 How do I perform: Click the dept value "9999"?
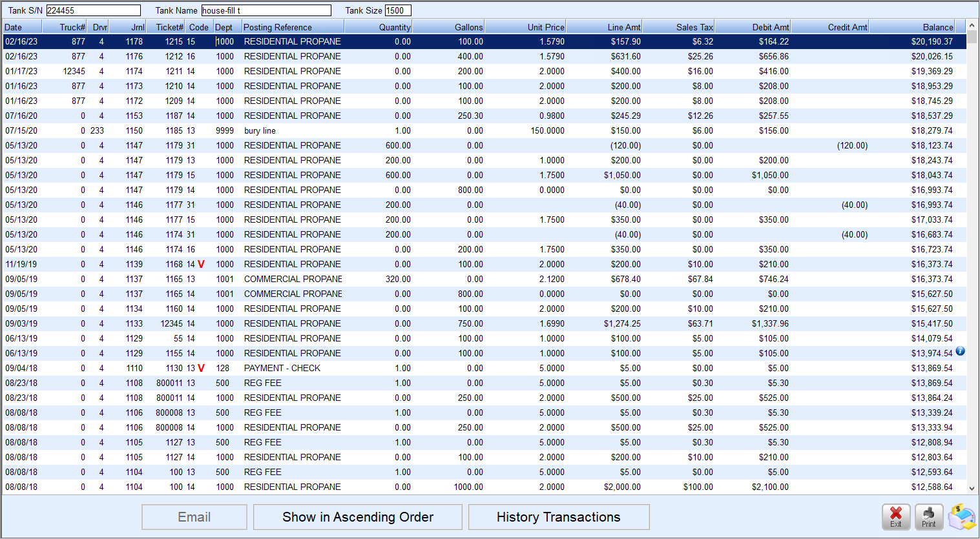(225, 130)
